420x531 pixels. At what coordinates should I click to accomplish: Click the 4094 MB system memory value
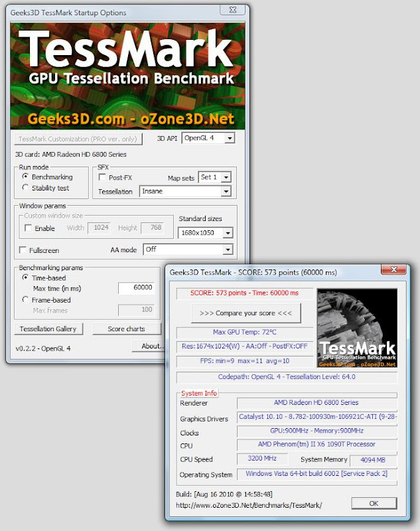(x=374, y=460)
